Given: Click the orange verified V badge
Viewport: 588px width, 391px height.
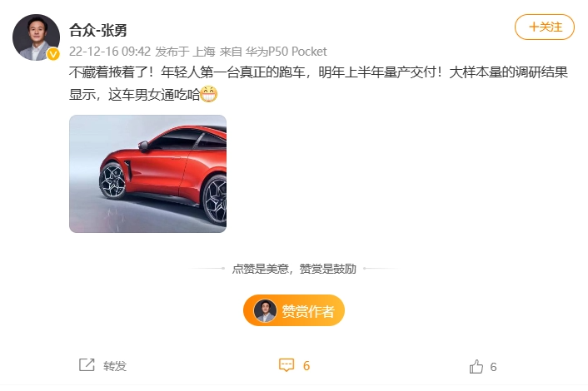Looking at the screenshot, I should point(53,54).
